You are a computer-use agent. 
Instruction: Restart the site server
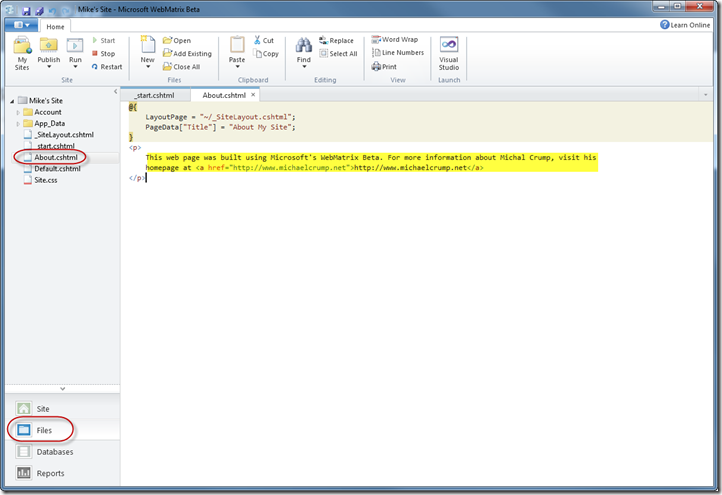point(107,67)
